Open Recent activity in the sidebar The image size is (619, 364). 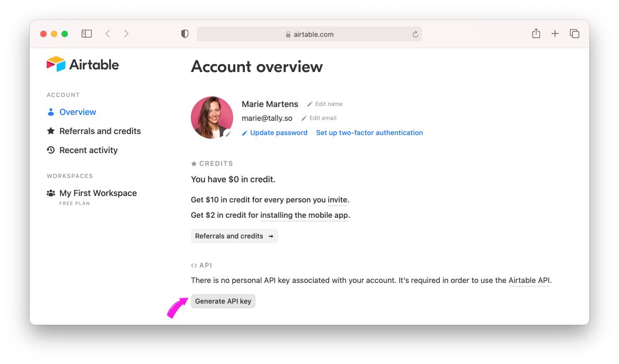[89, 150]
